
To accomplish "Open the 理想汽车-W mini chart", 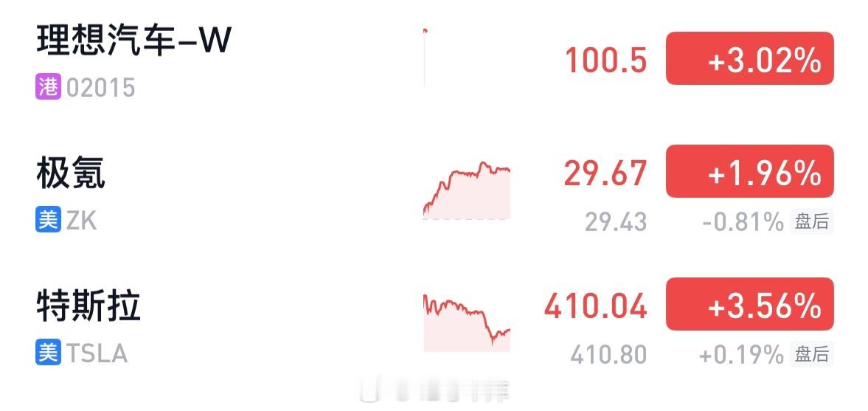I will [425, 57].
